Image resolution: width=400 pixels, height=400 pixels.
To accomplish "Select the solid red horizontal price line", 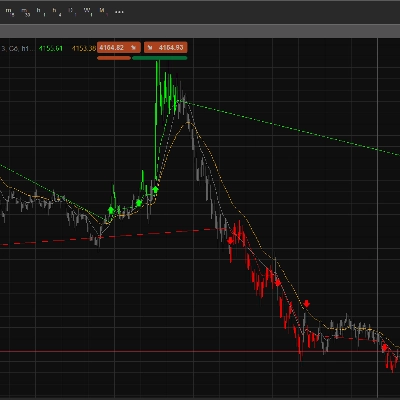I will (200, 351).
